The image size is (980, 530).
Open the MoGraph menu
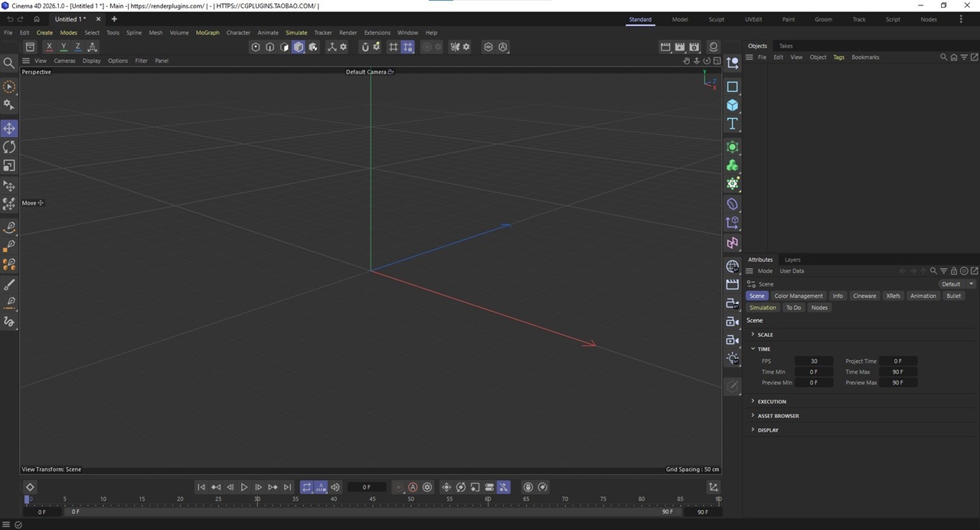(x=207, y=33)
